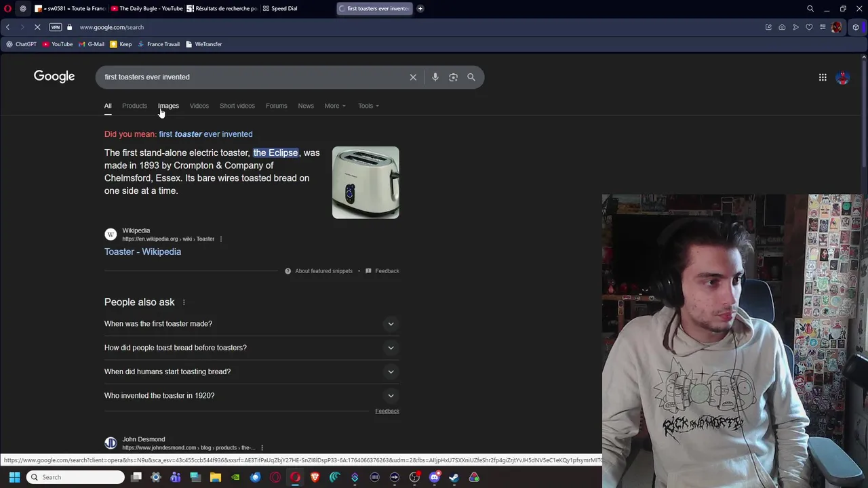The width and height of the screenshot is (868, 488).
Task: Open Task View on the taskbar
Action: tap(136, 477)
